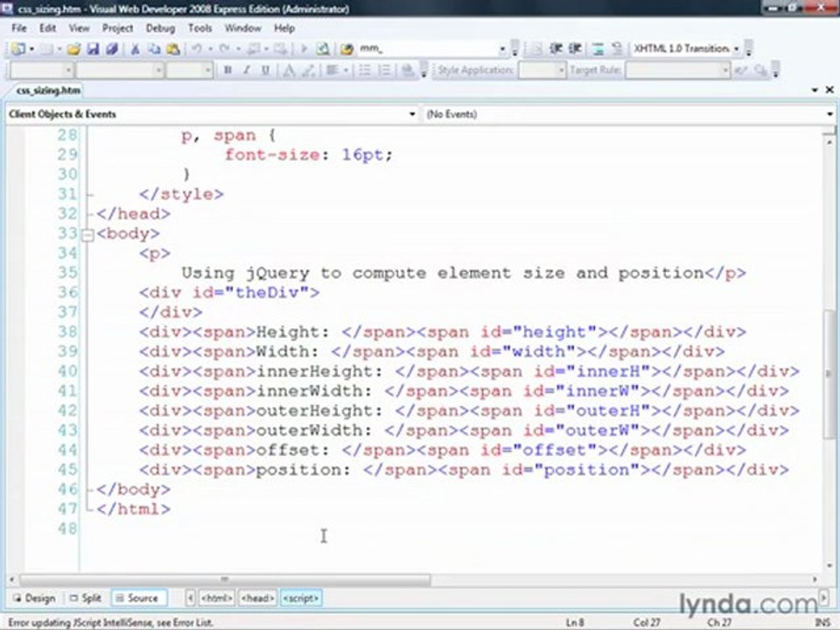Click the vertical scrollbar thumb

[x=829, y=373]
